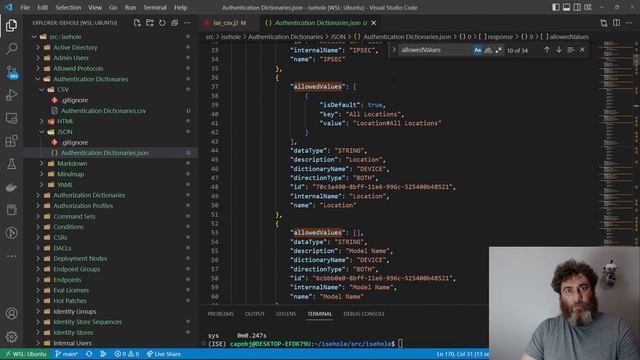Switch to the Debug Console tab
The width and height of the screenshot is (640, 360).
coord(364,314)
